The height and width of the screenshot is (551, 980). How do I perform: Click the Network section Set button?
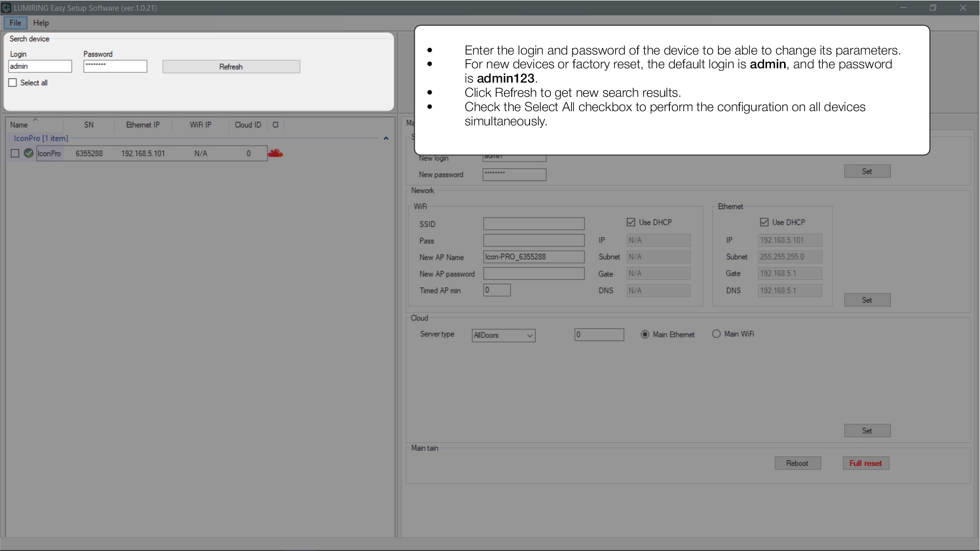[867, 300]
